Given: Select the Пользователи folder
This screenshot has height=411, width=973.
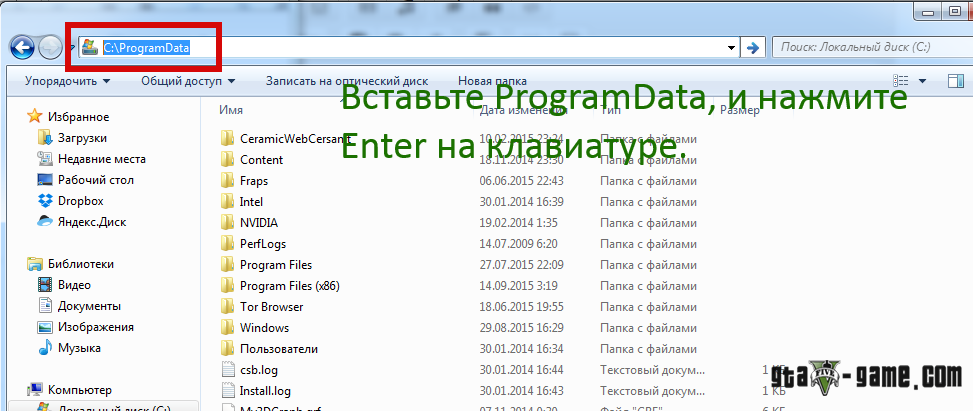Looking at the screenshot, I should (279, 349).
